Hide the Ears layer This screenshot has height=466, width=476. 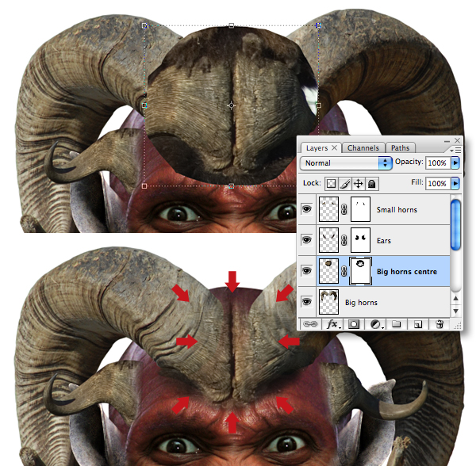(x=306, y=240)
